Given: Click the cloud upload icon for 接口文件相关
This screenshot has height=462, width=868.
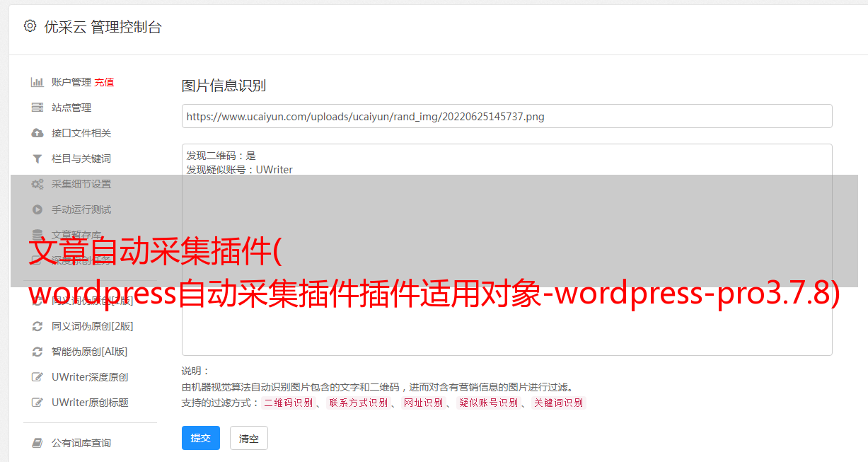Looking at the screenshot, I should click(37, 133).
